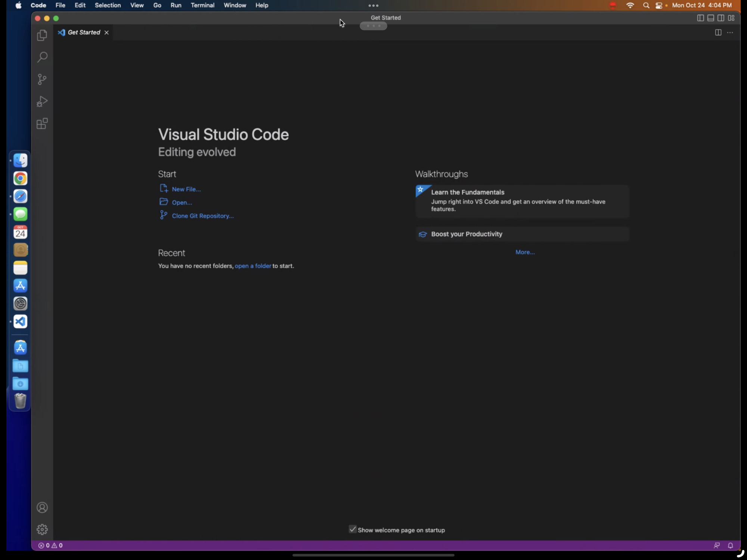
Task: Open the Code application menu
Action: pos(38,5)
